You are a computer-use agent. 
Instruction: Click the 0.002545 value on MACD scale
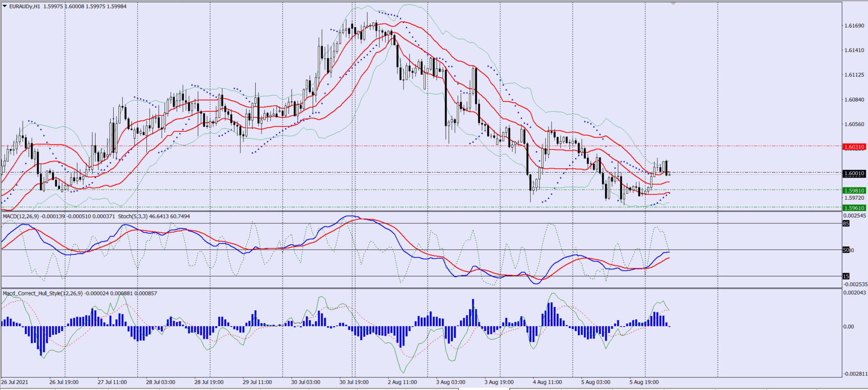tap(855, 216)
